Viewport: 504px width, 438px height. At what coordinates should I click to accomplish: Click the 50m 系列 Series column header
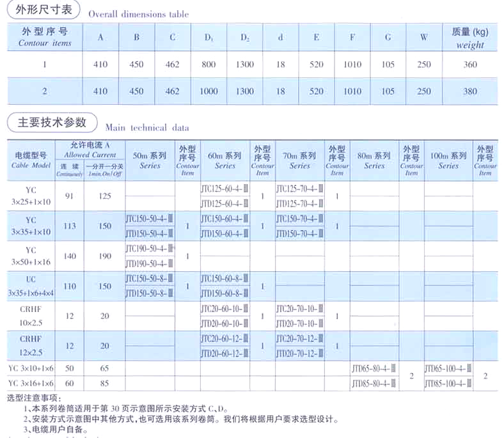point(150,160)
